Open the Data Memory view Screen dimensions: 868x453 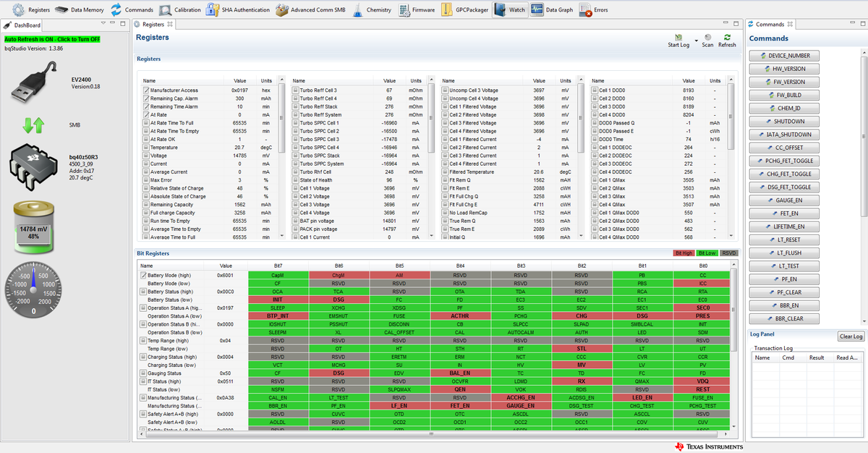80,10
